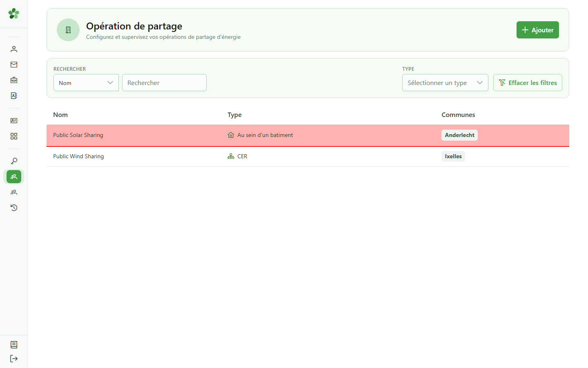Select the Public Solar Sharing name
Image resolution: width=588 pixels, height=368 pixels.
[x=78, y=135]
